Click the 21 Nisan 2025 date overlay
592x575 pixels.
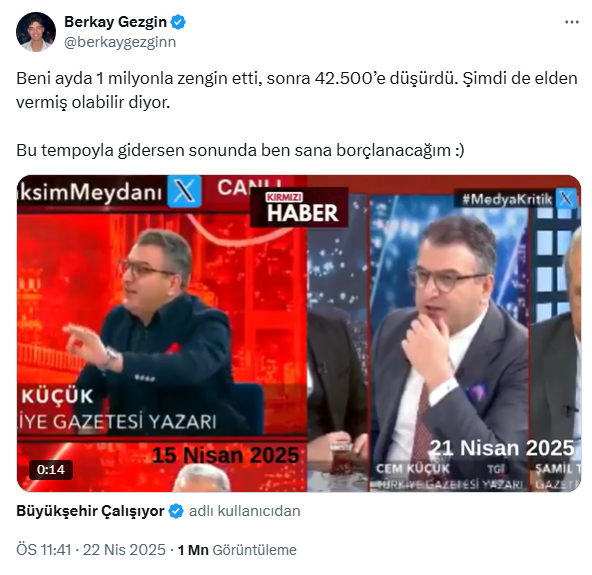(502, 448)
